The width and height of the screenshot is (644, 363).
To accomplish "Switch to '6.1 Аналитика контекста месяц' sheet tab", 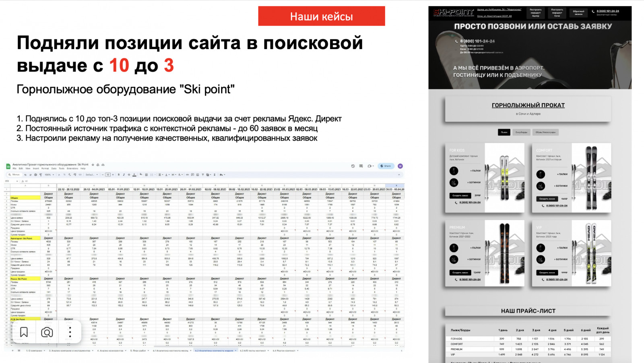I will [x=172, y=351].
